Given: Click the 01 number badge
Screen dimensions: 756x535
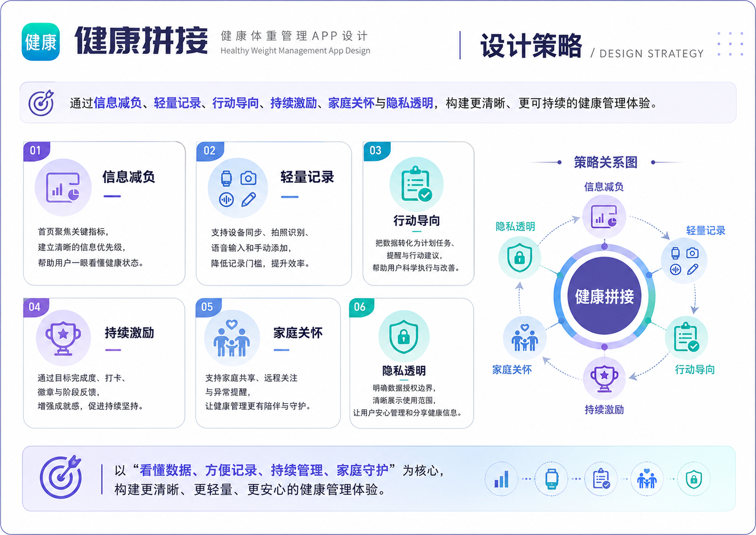Looking at the screenshot, I should point(36,151).
